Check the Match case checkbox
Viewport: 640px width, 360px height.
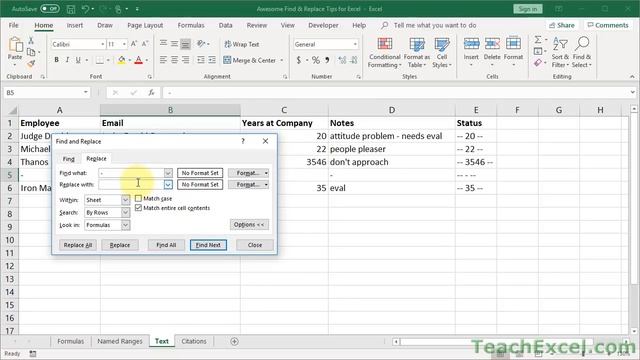[x=138, y=198]
